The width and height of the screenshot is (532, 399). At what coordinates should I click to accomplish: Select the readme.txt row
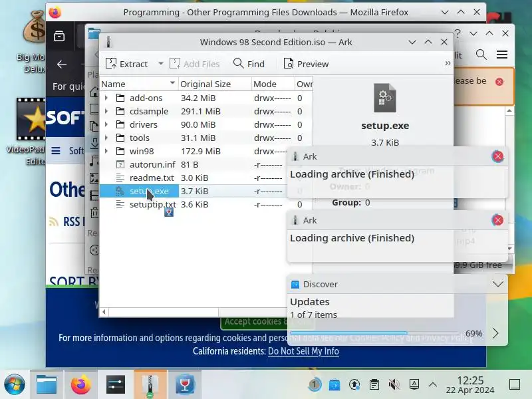[x=194, y=178]
